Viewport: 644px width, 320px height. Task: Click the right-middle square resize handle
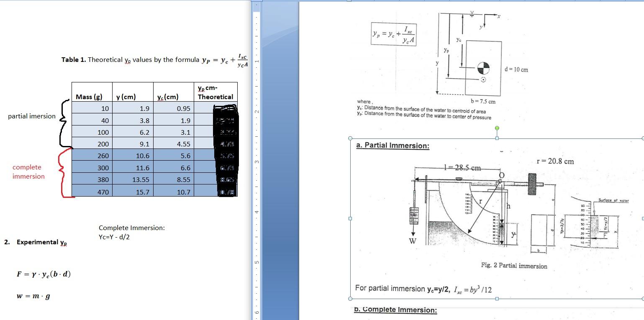pyautogui.click(x=642, y=218)
